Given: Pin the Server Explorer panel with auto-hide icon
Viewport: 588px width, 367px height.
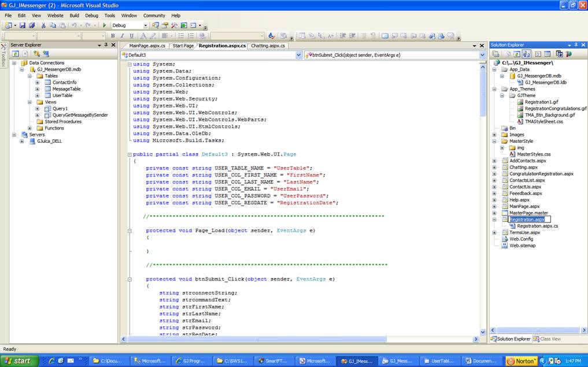Looking at the screenshot, I should point(106,45).
